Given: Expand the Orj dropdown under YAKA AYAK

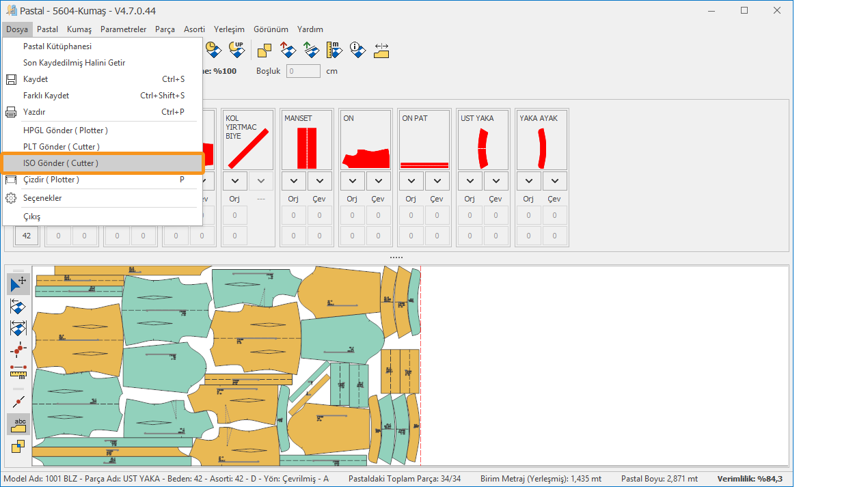Looking at the screenshot, I should tap(528, 181).
